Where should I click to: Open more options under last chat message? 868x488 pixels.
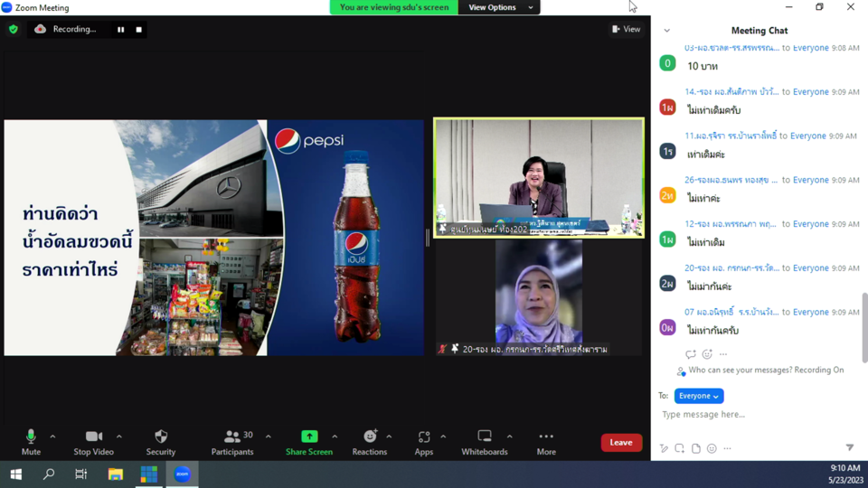click(723, 354)
